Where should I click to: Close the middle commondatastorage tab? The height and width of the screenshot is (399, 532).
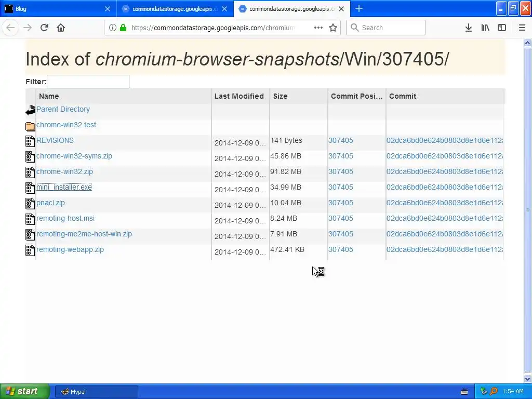click(224, 9)
